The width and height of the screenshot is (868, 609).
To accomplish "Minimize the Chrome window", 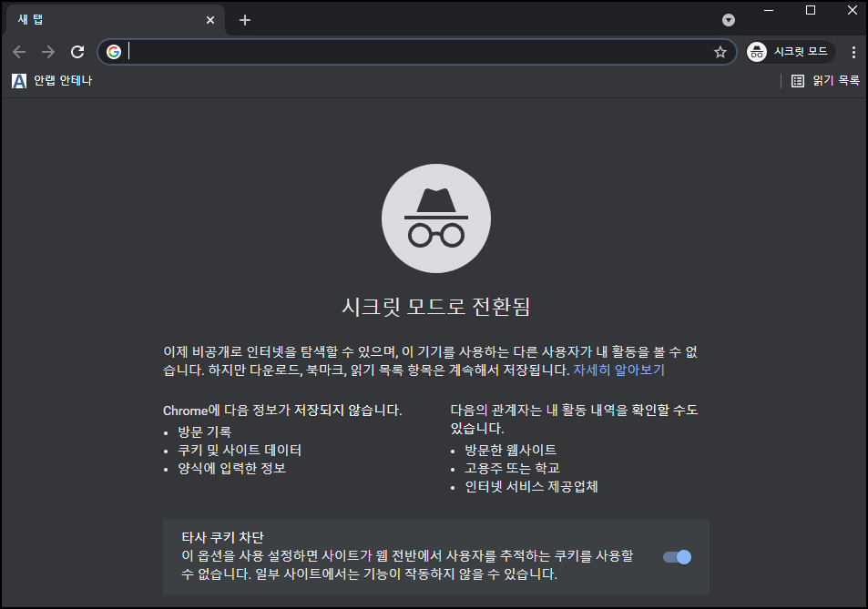I will [769, 11].
